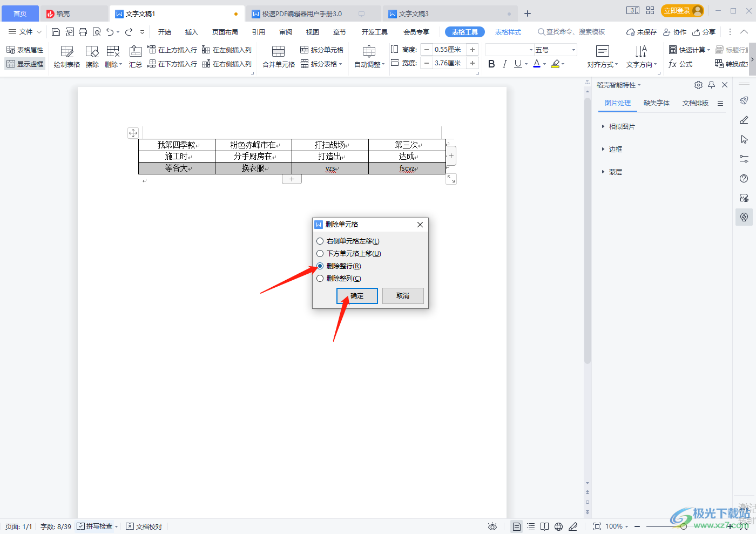This screenshot has height=534, width=756.
Task: Toggle 文档校对 document proofing in status bar
Action: click(x=144, y=526)
